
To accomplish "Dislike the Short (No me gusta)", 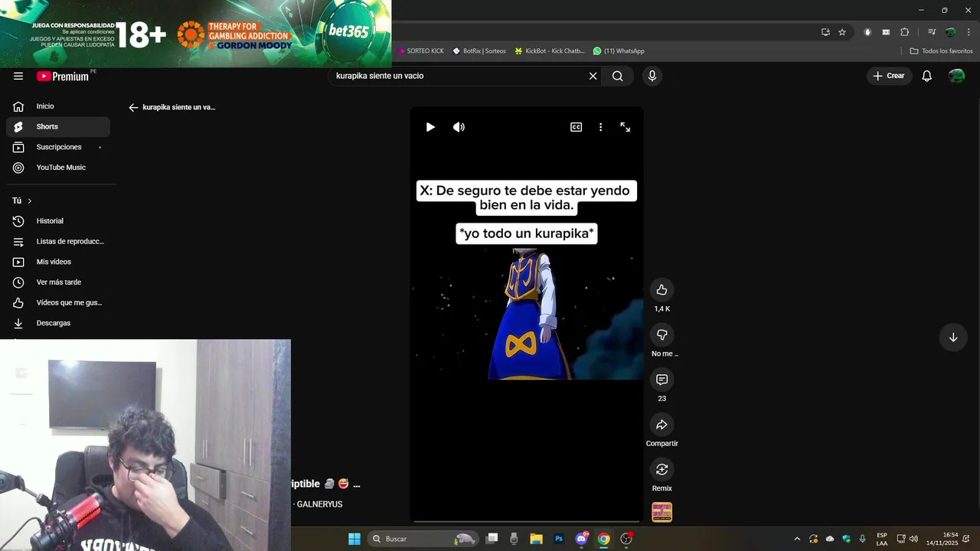I will coord(662,335).
